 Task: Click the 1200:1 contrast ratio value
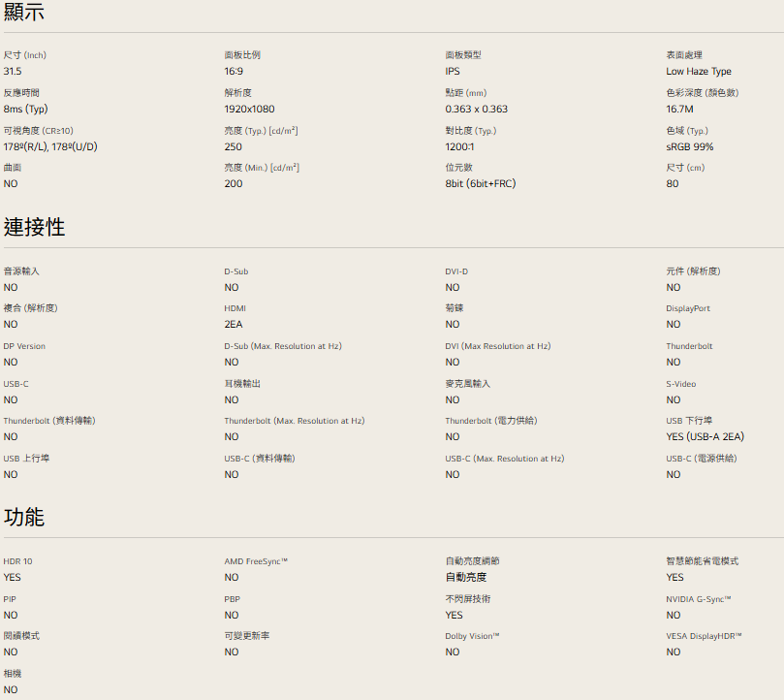(459, 147)
